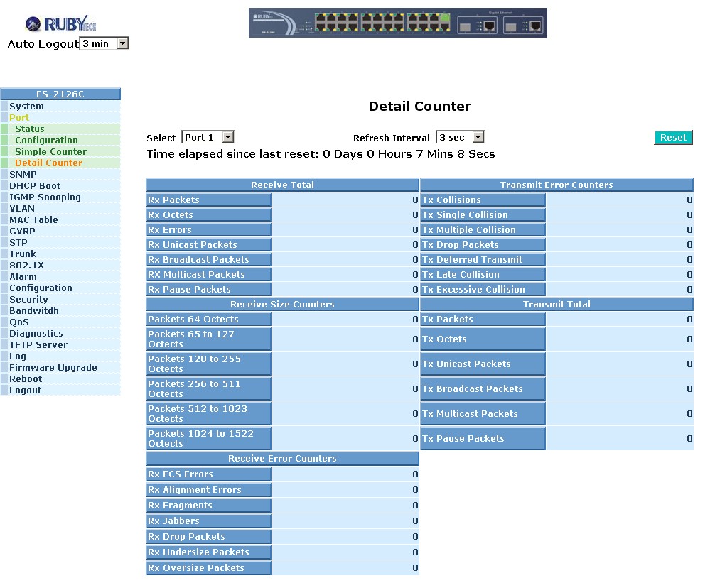Click the Rx Broadcast Packets label
Viewport: 715px width, 588px height.
(x=208, y=260)
